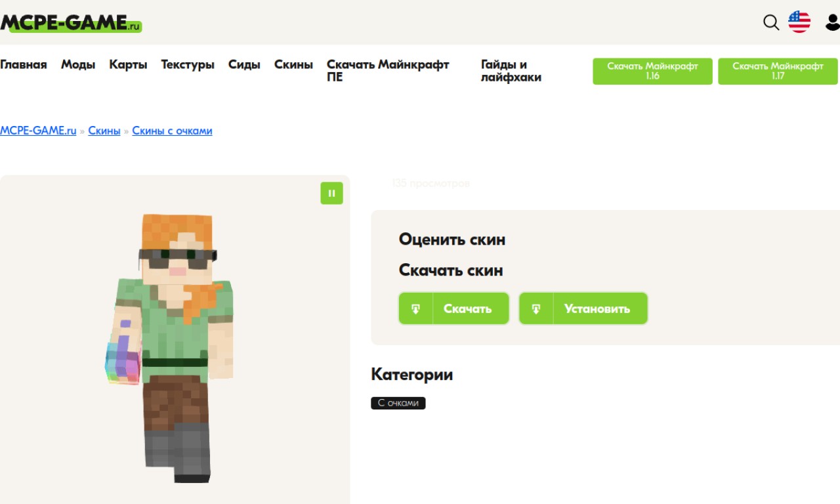The image size is (840, 504).
Task: Click the Скачать Майнкрафт 1.16 button
Action: point(652,71)
